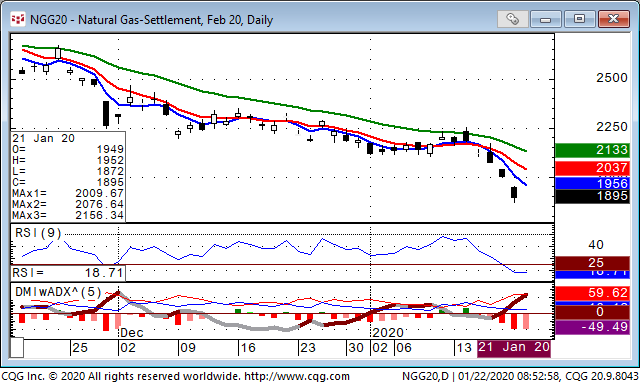Click the DMIwADX^(5) study label

(x=58, y=292)
